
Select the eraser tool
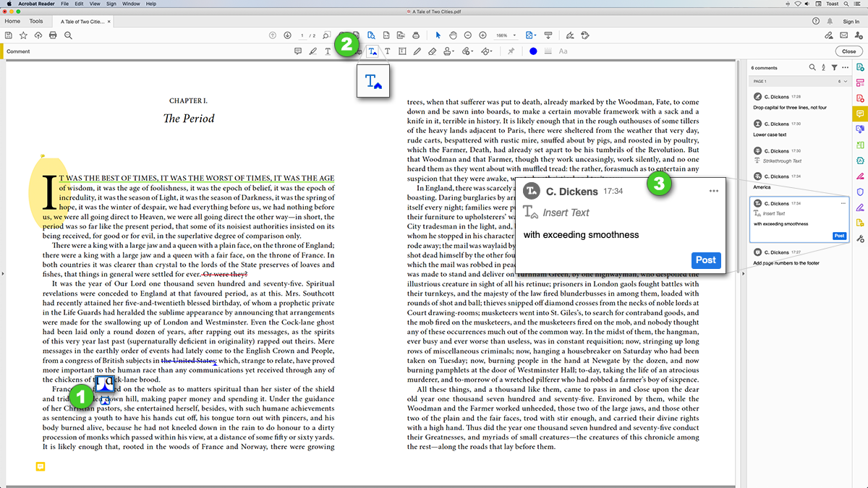pyautogui.click(x=432, y=51)
